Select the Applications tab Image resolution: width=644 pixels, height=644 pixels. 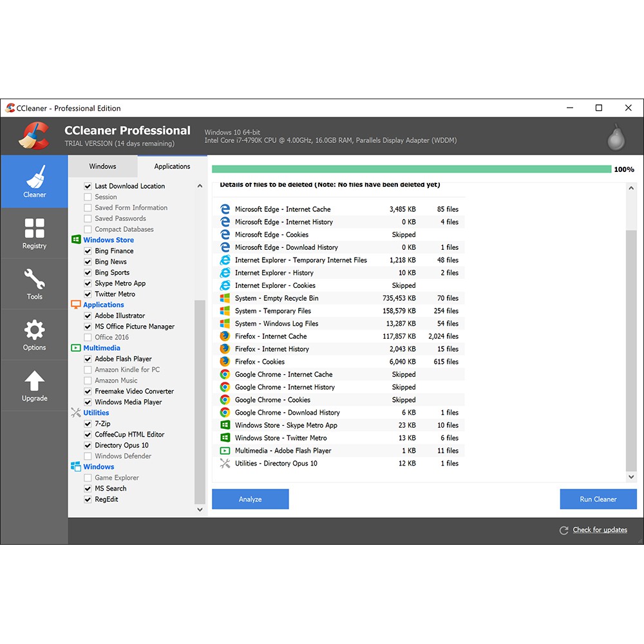pyautogui.click(x=172, y=166)
